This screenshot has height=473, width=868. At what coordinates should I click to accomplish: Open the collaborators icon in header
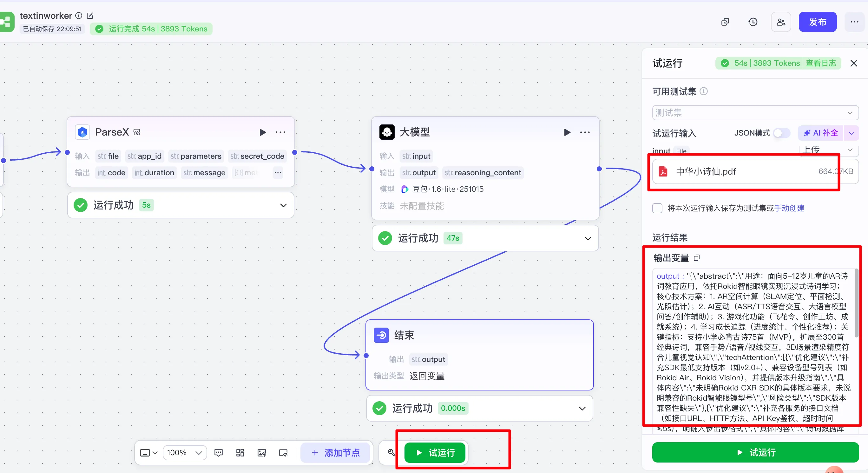(x=781, y=22)
